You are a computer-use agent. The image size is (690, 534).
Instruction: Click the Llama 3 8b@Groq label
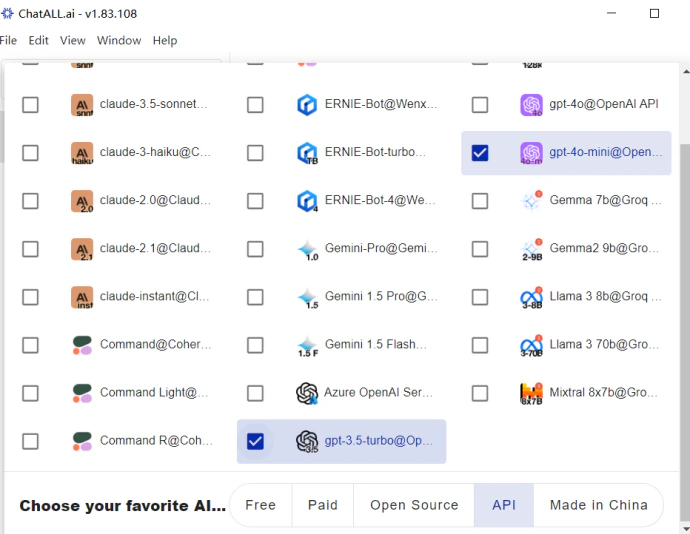pos(605,296)
